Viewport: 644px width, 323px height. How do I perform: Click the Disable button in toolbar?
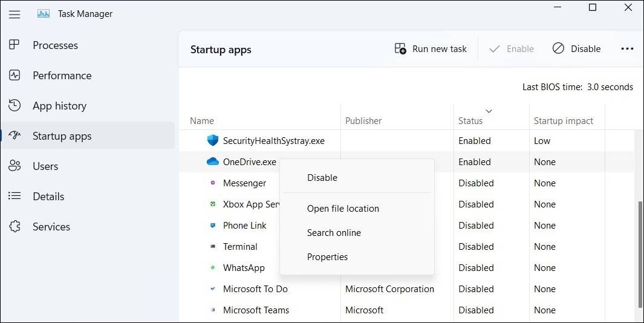coord(577,49)
